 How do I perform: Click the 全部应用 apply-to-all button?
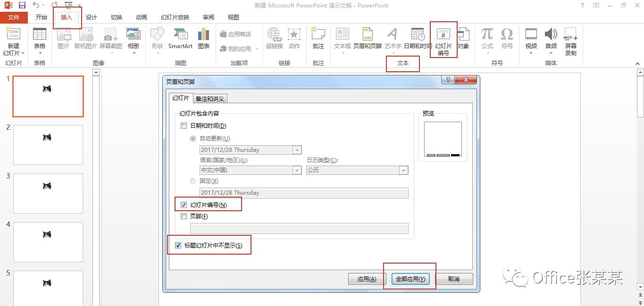click(410, 279)
